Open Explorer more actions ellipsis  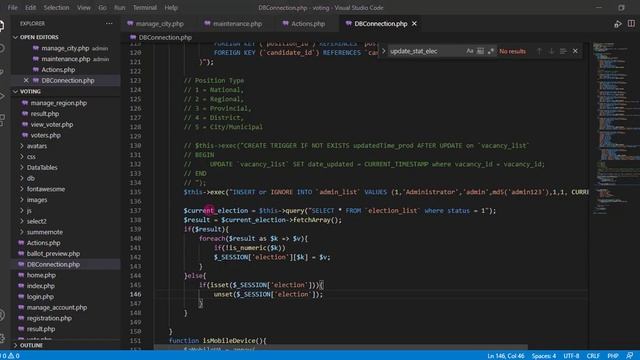[109, 24]
